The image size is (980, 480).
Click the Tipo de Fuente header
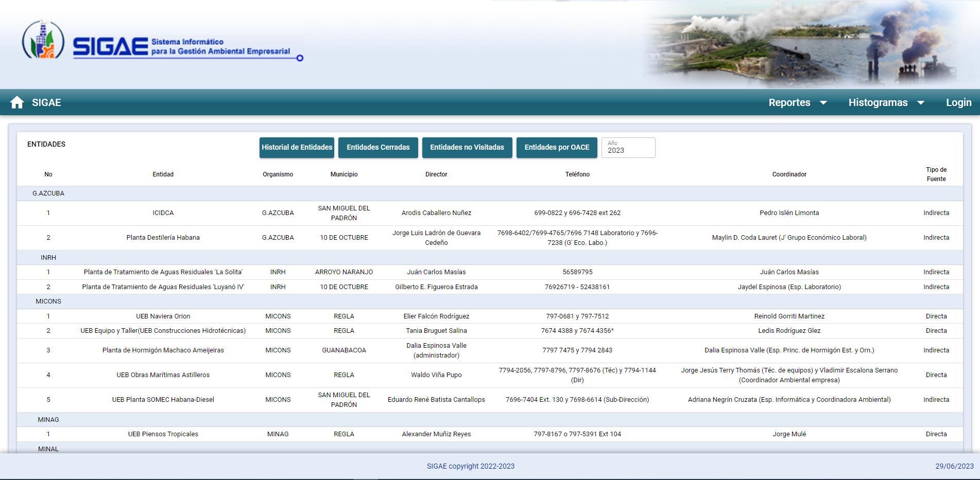tap(936, 174)
